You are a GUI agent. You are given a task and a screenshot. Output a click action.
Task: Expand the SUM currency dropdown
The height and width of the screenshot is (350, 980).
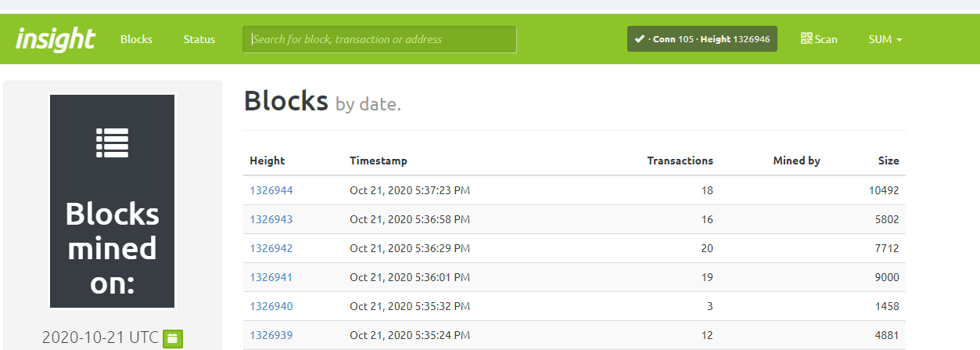[885, 39]
